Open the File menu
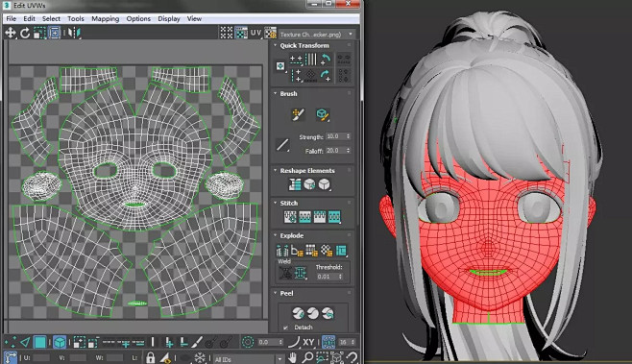This screenshot has width=632, height=364. pos(11,18)
